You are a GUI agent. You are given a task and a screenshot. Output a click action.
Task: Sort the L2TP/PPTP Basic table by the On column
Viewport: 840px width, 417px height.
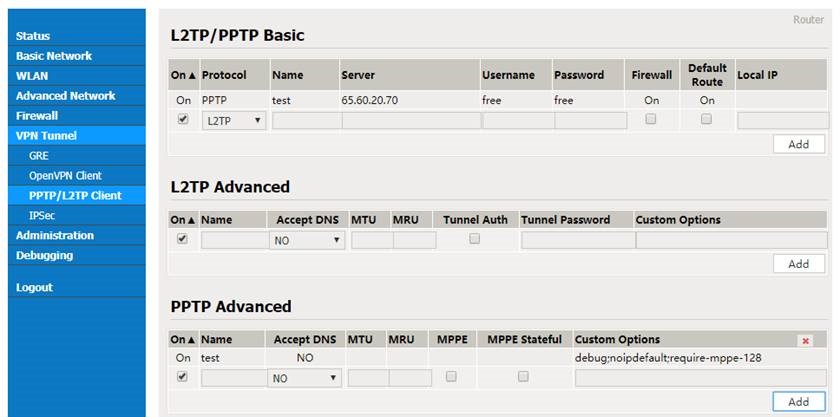(183, 75)
